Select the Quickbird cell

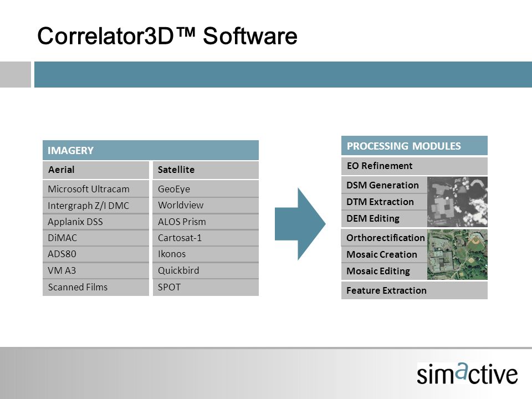click(206, 270)
